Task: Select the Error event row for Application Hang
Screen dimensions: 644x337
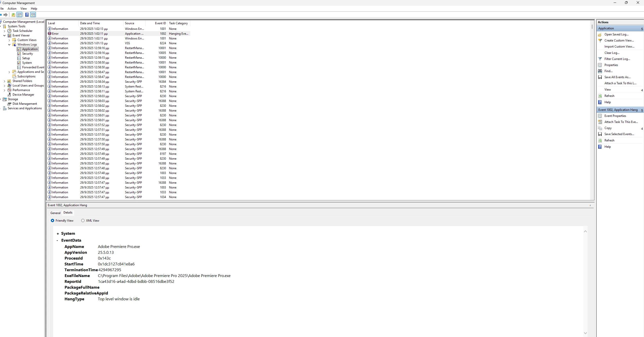Action: (101, 34)
